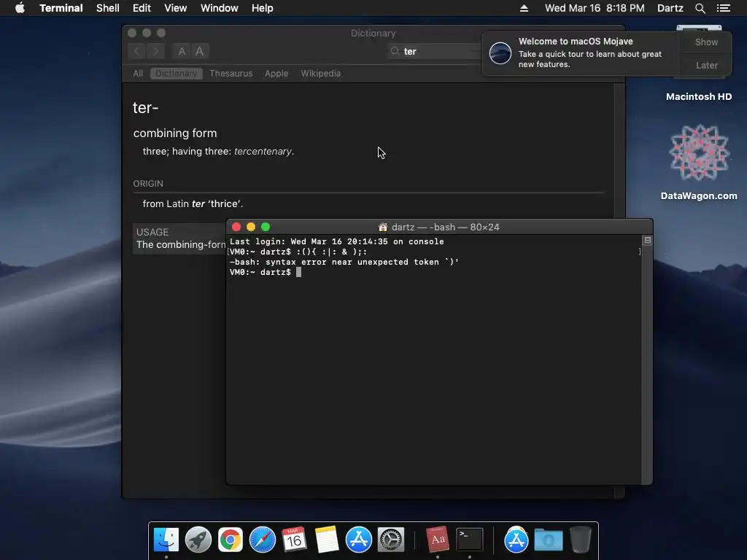Image resolution: width=747 pixels, height=560 pixels.
Task: Open the Help menu
Action: coord(262,8)
